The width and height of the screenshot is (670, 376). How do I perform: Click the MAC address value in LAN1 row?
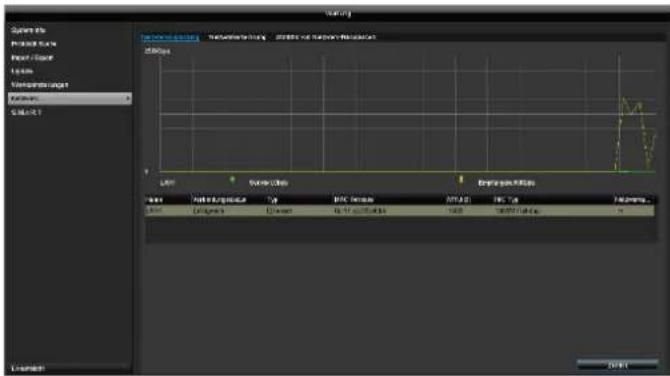[360, 211]
